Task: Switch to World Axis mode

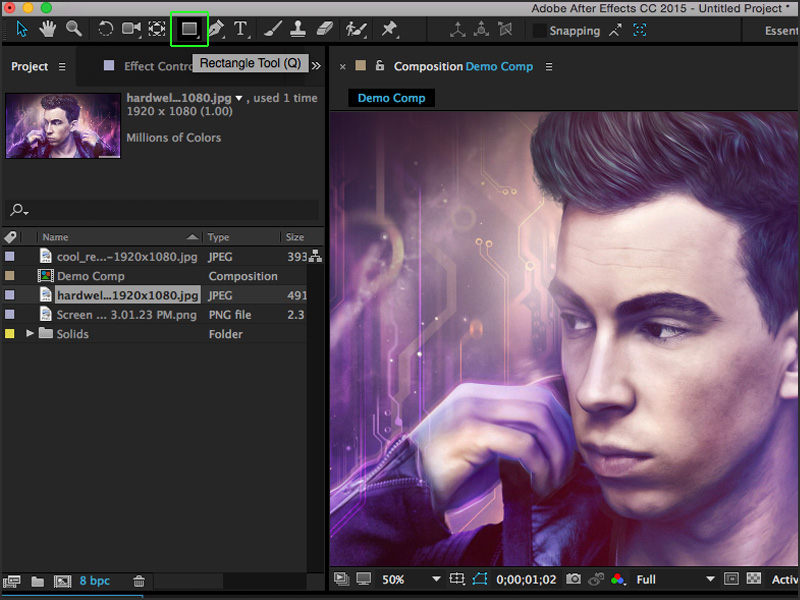Action: pos(481,30)
